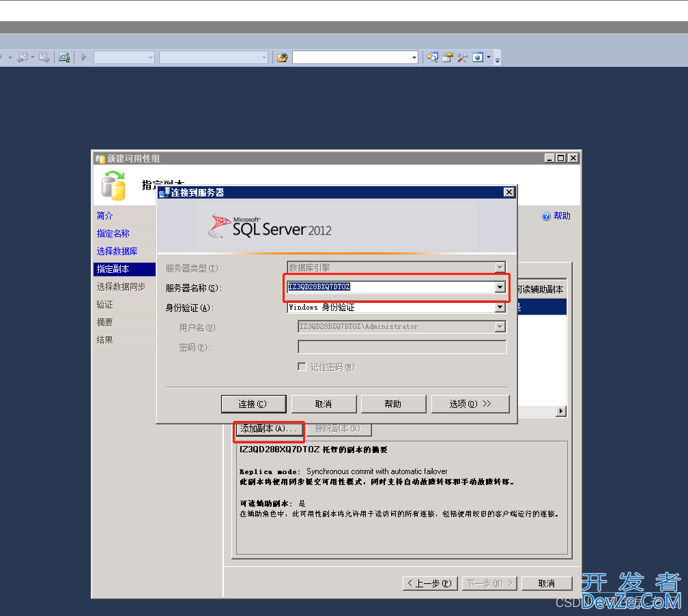Expand the 身份验证 dropdown arrow
This screenshot has width=688, height=616.
tap(500, 308)
